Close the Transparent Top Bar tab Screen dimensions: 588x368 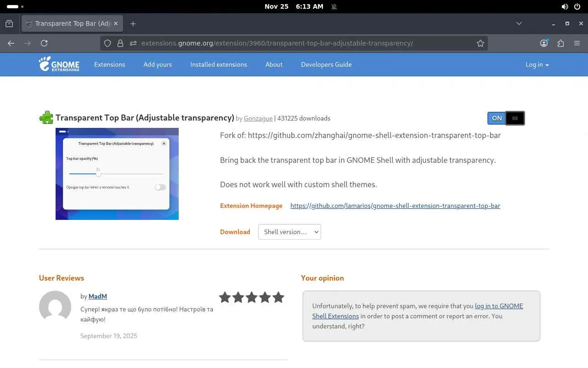[x=116, y=23]
